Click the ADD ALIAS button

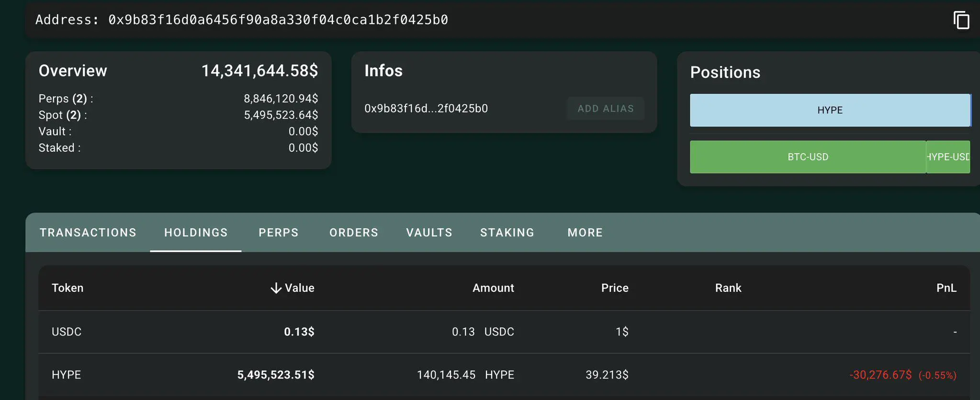pyautogui.click(x=606, y=109)
